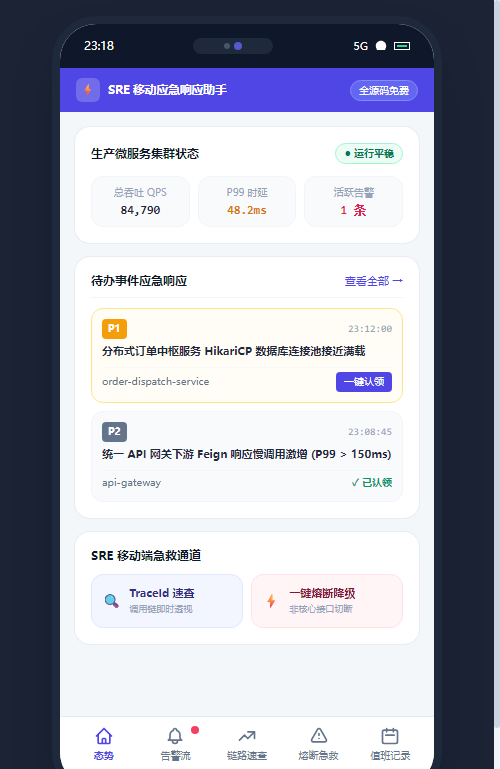Click the order-dispatch-service label
Image resolution: width=500 pixels, height=769 pixels.
pyautogui.click(x=155, y=382)
